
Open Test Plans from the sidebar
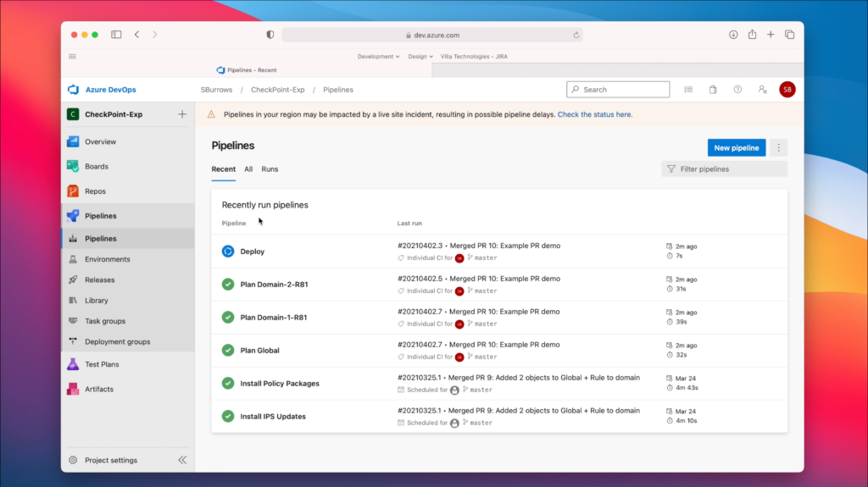click(102, 364)
